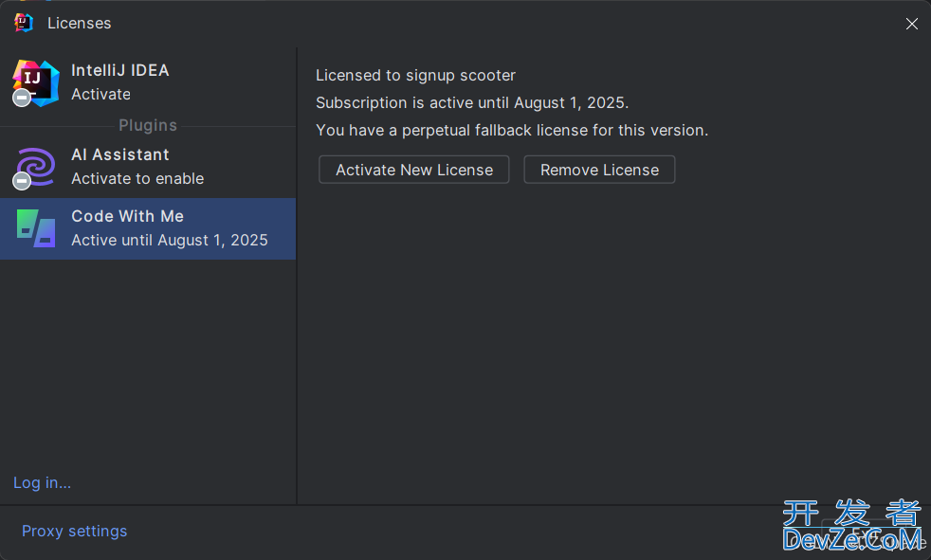Viewport: 931px width, 560px height.
Task: Click the Code With Me icon
Action: 36,228
